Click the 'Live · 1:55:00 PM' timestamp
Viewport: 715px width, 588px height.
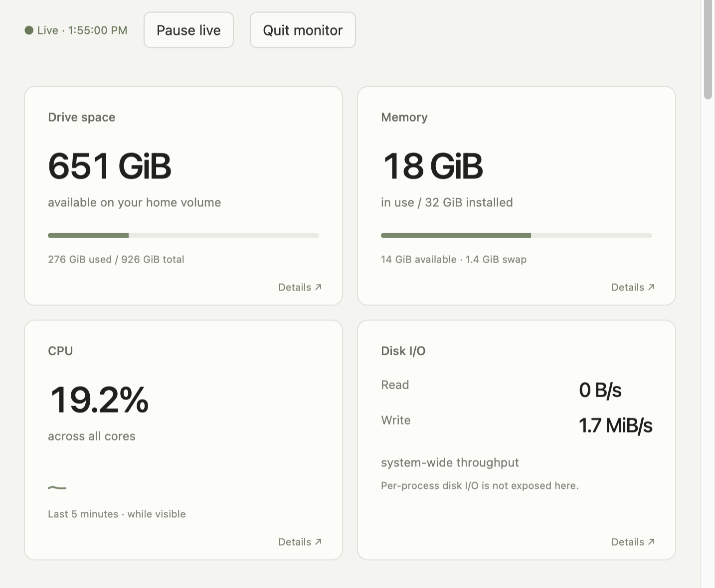pyautogui.click(x=82, y=30)
